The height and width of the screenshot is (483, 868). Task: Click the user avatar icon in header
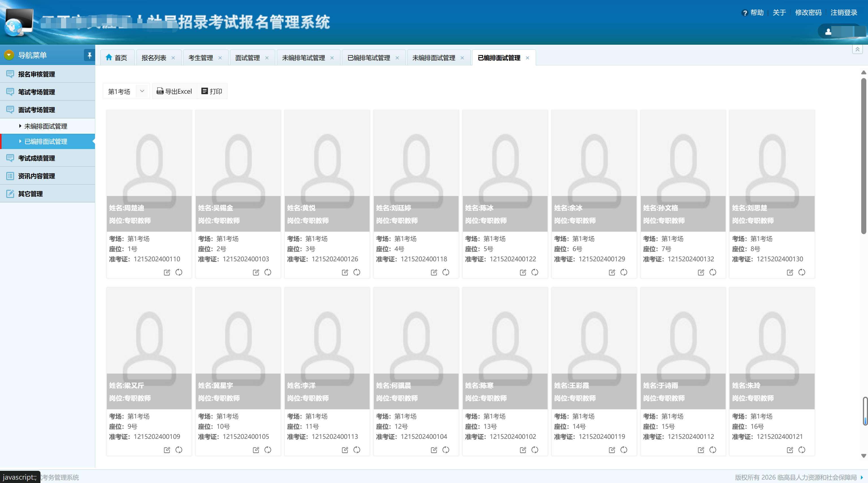tap(828, 32)
